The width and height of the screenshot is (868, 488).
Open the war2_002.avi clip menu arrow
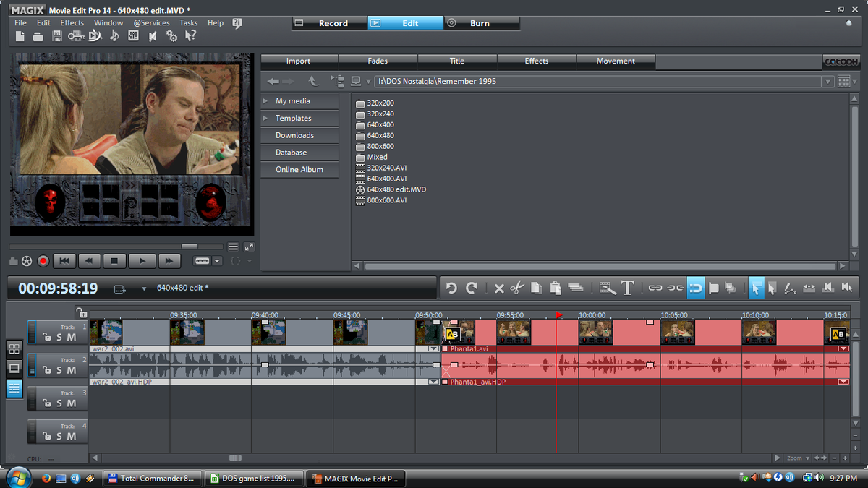pyautogui.click(x=433, y=348)
